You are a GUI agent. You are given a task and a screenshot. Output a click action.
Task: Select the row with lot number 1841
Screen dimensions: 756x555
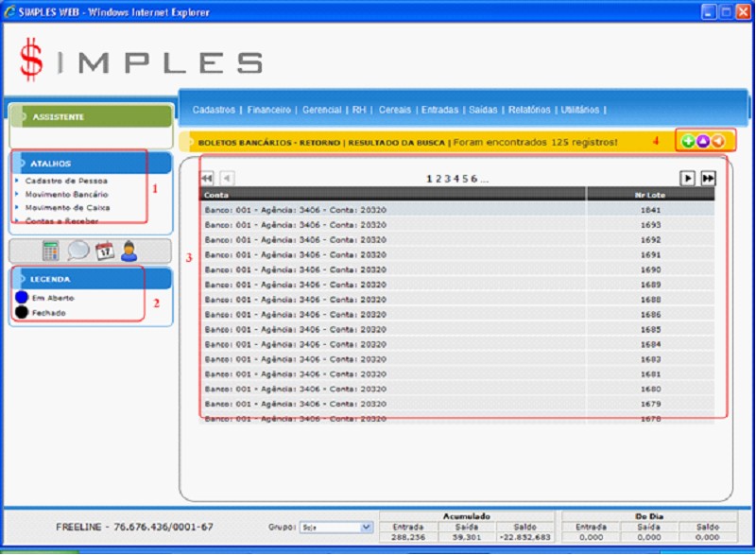click(457, 210)
